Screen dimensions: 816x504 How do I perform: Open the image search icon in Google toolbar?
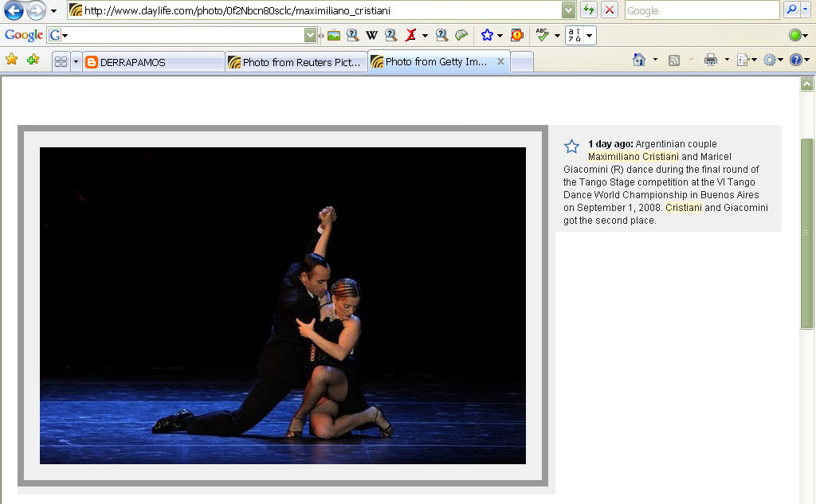334,35
